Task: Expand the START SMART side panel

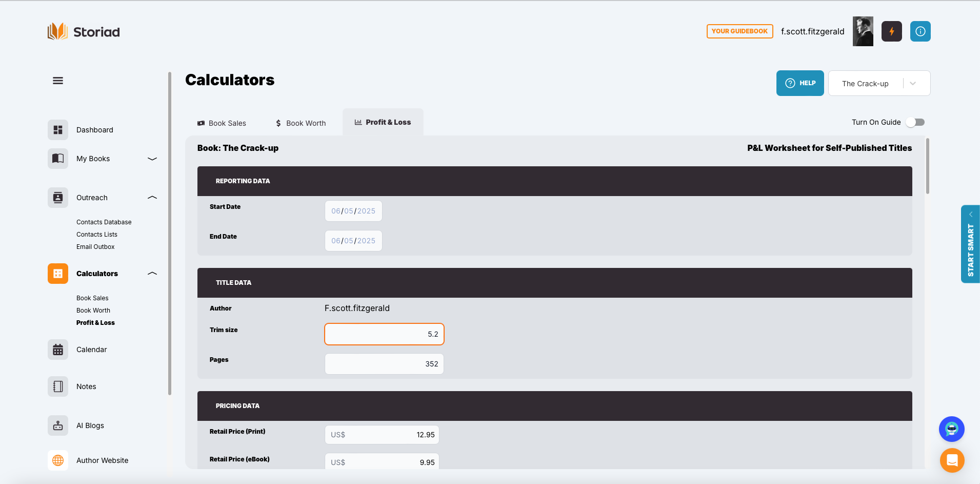Action: pyautogui.click(x=970, y=244)
